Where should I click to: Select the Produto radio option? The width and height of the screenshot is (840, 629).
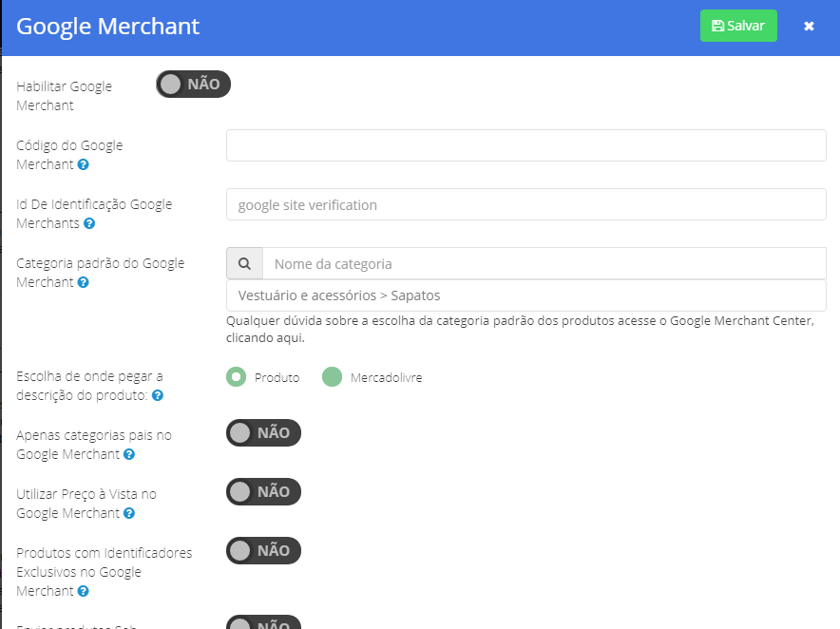point(237,377)
